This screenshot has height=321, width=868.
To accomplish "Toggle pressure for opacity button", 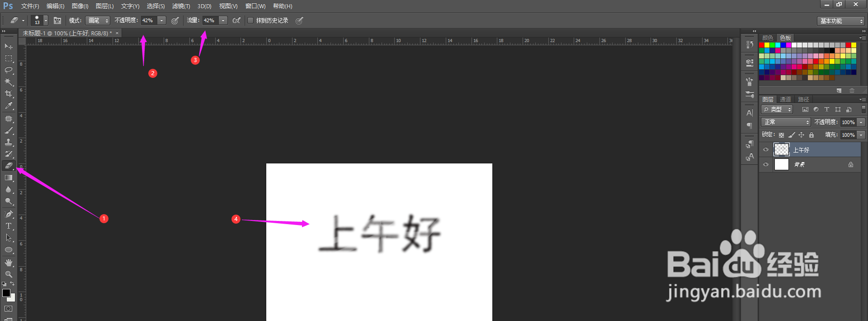I will click(x=175, y=20).
